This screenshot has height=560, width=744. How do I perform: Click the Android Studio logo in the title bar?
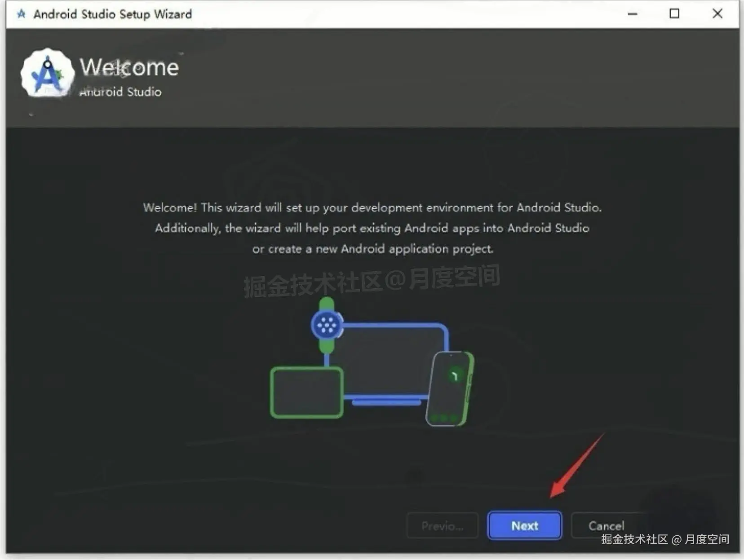pyautogui.click(x=21, y=14)
